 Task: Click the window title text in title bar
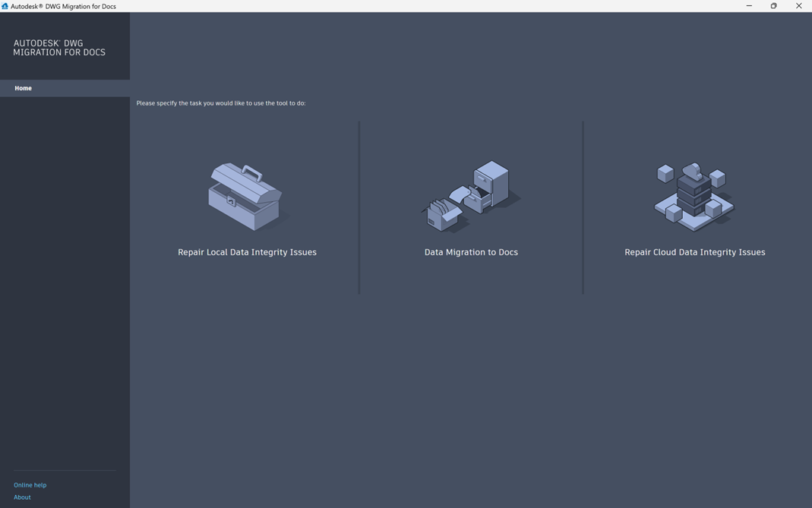pos(63,6)
